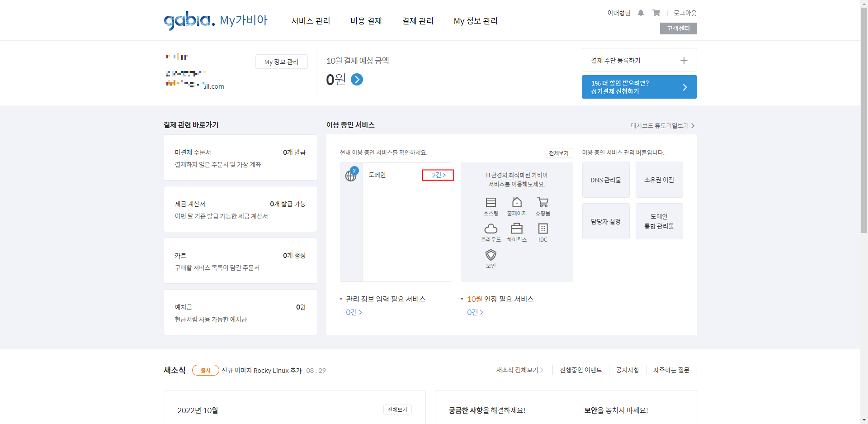Screen dimensions: 868x424
Task: Open the Rocky Linux news headline
Action: (x=261, y=371)
